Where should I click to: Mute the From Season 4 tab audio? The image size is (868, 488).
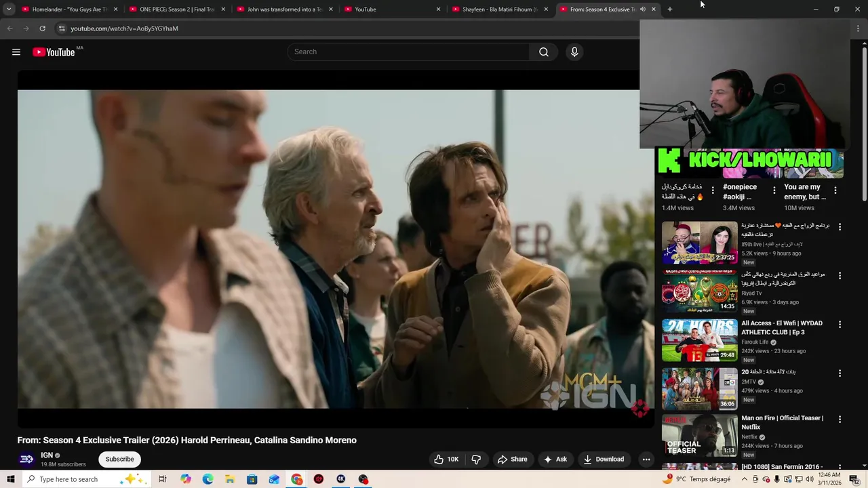[x=642, y=9]
